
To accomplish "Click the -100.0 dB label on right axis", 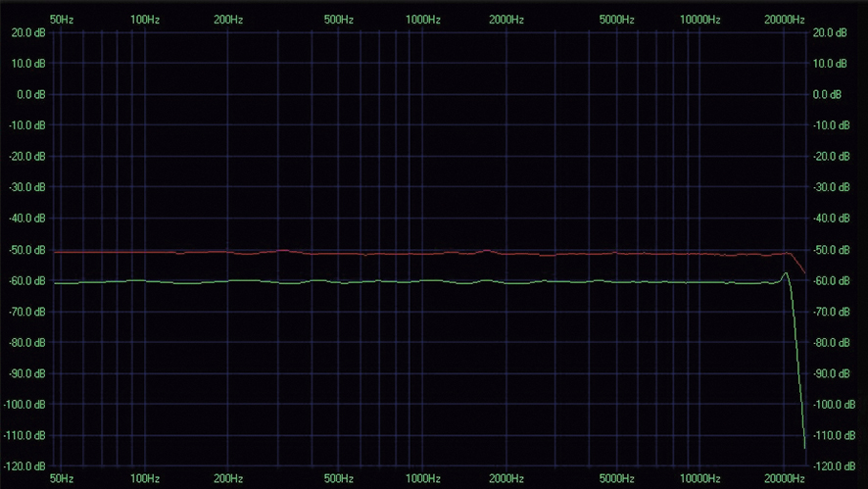I will [834, 405].
